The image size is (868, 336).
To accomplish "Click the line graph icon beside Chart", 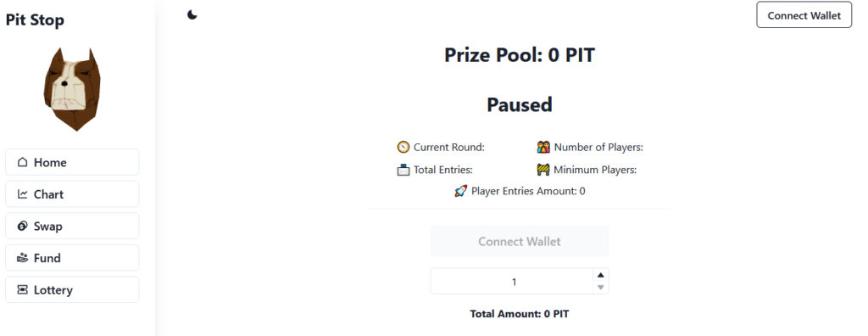I will pyautogui.click(x=22, y=194).
